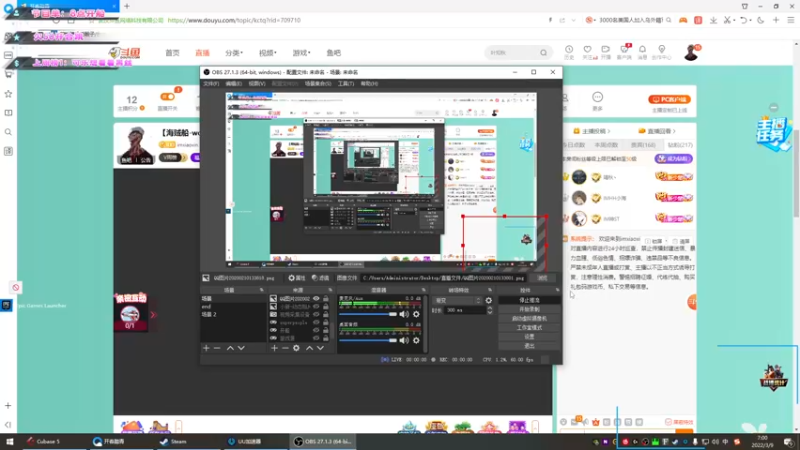800x450 pixels.
Task: Click the Douyu search magnifier icon
Action: pyautogui.click(x=543, y=53)
